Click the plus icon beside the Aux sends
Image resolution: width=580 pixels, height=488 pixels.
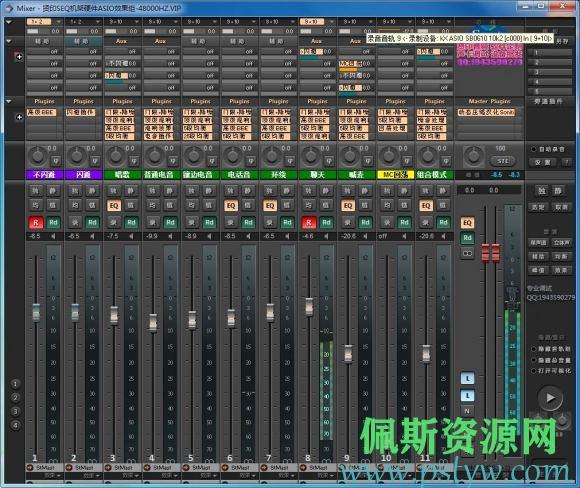[x=19, y=57]
